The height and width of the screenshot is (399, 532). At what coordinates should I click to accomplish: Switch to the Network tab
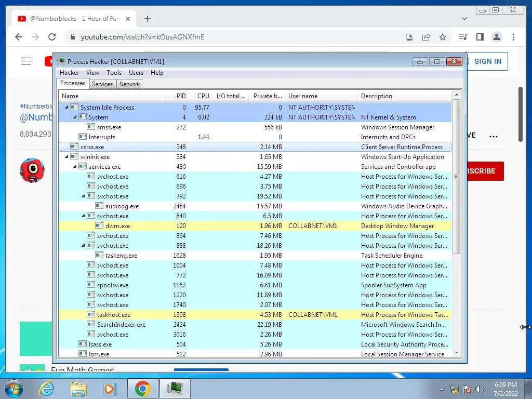pyautogui.click(x=129, y=84)
